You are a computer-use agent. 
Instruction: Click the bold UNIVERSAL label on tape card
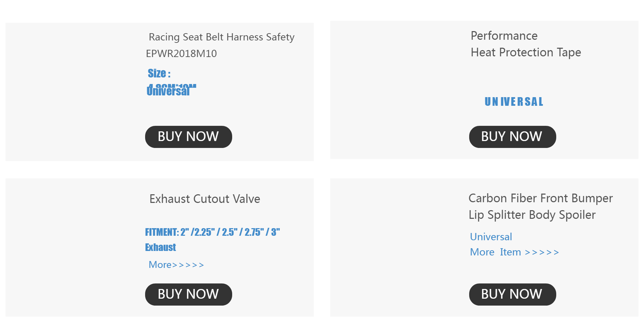514,102
